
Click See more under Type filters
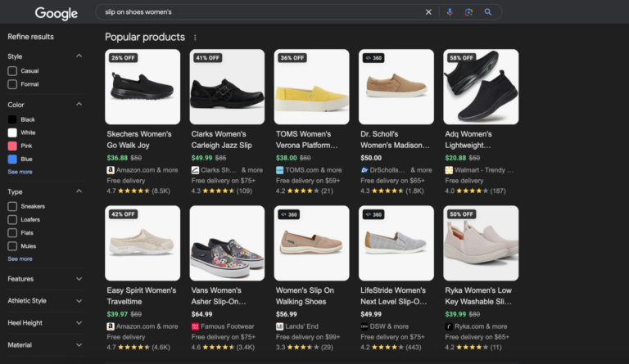[20, 258]
